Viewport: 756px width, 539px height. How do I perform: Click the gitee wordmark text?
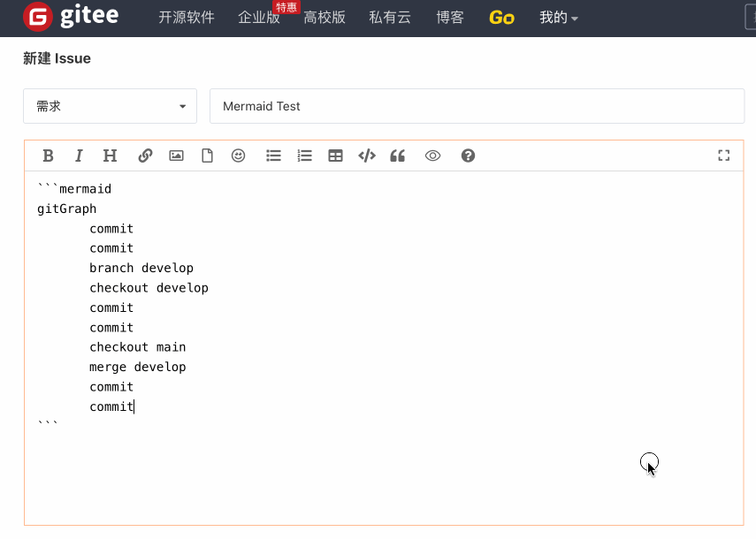[89, 15]
